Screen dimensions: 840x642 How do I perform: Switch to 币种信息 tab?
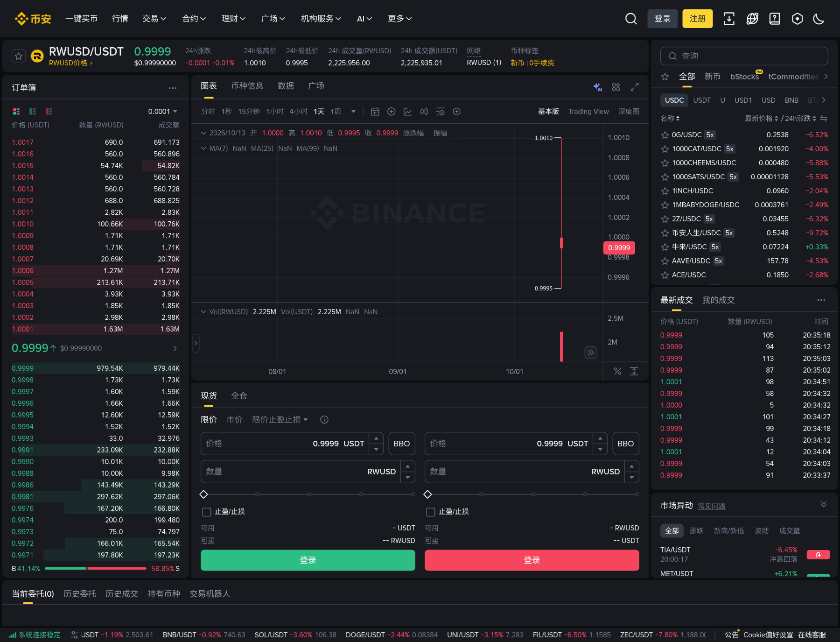click(x=247, y=86)
